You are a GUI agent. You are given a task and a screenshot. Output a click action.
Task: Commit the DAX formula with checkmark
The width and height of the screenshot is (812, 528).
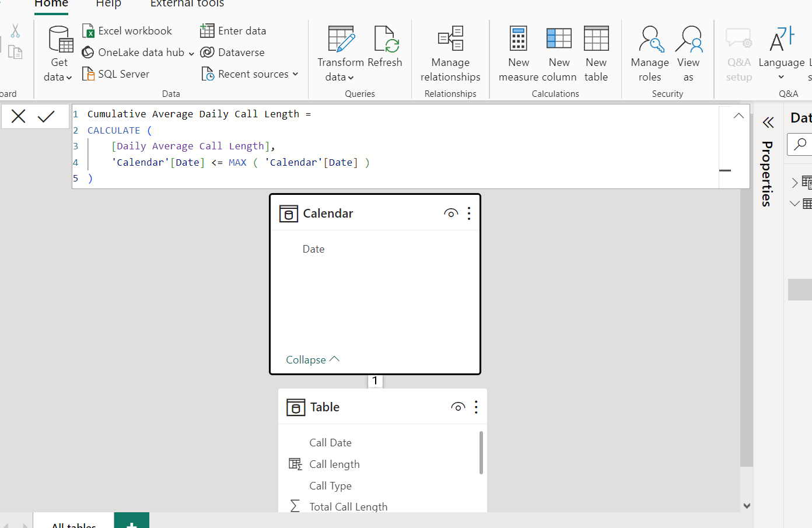point(46,117)
